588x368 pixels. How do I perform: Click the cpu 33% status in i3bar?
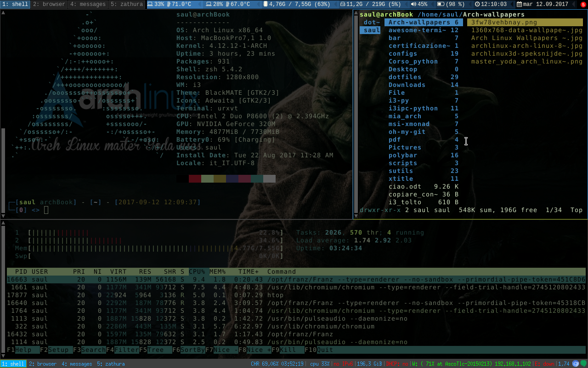tap(320, 364)
